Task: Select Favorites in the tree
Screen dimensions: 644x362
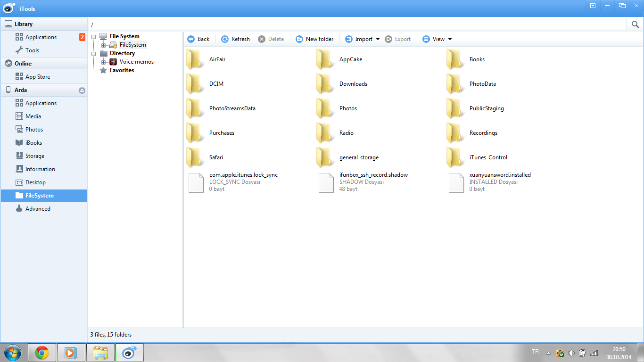Action: click(122, 70)
